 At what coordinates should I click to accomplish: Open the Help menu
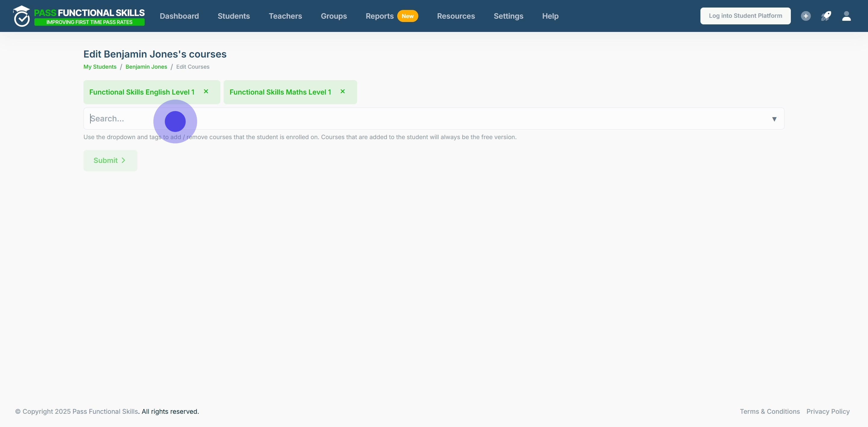pyautogui.click(x=550, y=16)
